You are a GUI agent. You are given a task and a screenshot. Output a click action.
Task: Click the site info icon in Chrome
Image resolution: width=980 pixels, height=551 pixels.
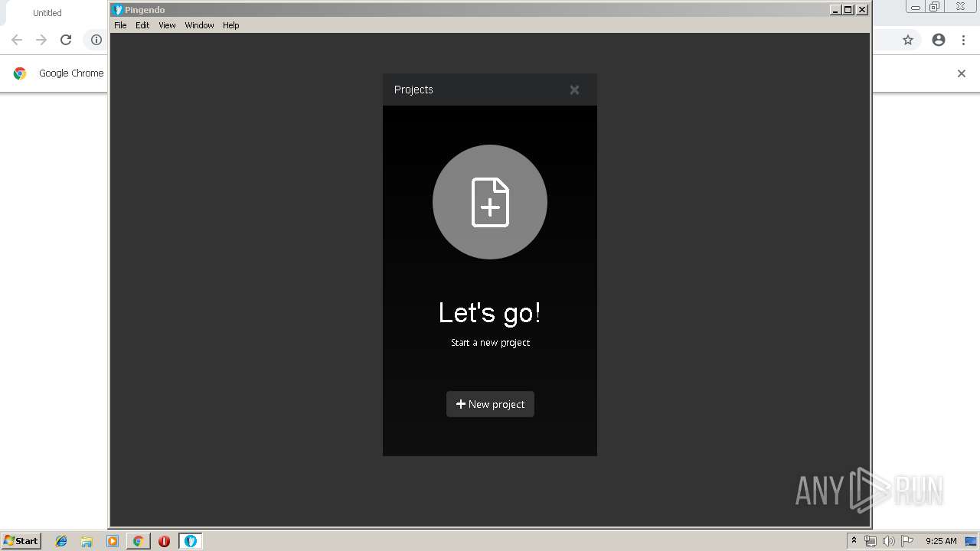(x=96, y=40)
